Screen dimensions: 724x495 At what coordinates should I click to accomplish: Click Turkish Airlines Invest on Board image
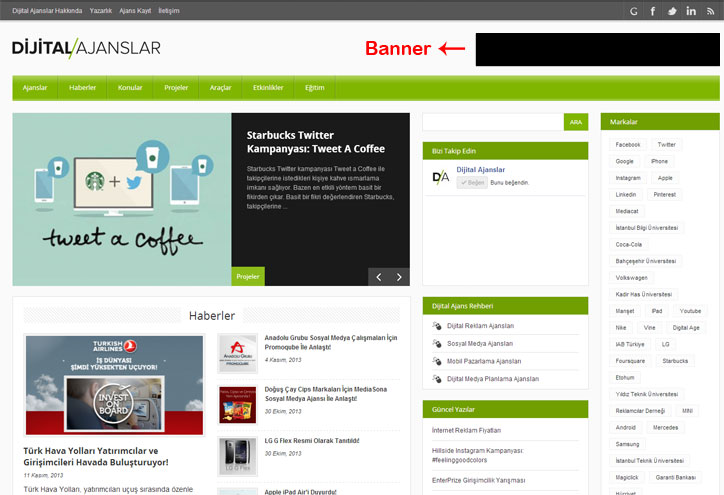[x=114, y=385]
